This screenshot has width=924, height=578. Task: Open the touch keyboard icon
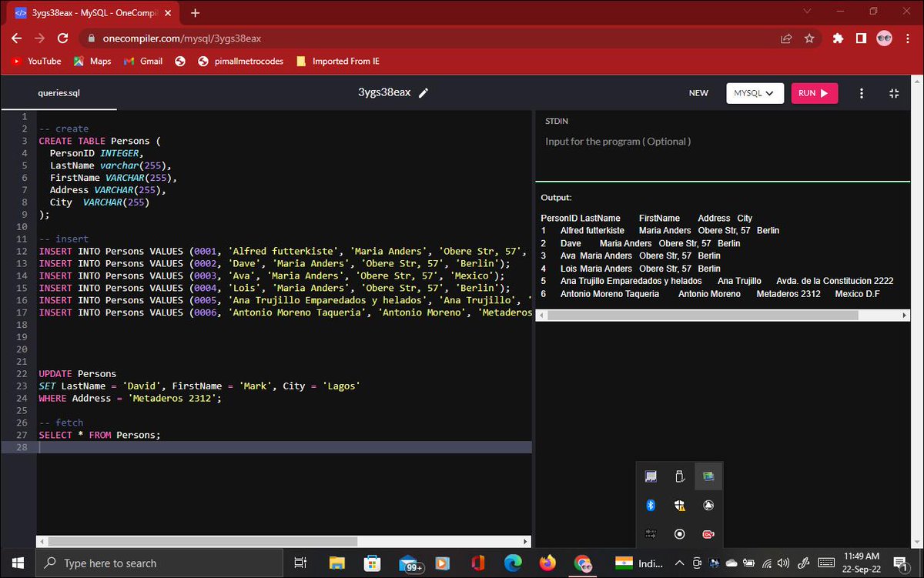[x=826, y=563]
